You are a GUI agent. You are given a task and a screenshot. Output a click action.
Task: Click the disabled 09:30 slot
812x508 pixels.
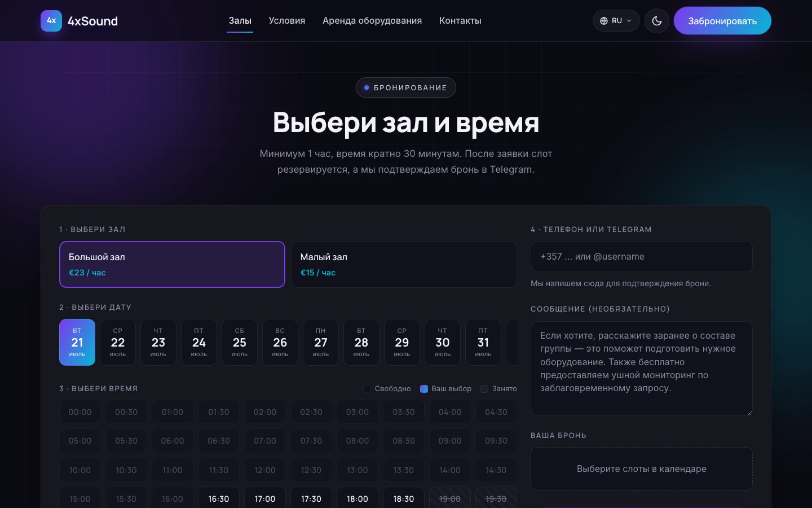click(496, 441)
